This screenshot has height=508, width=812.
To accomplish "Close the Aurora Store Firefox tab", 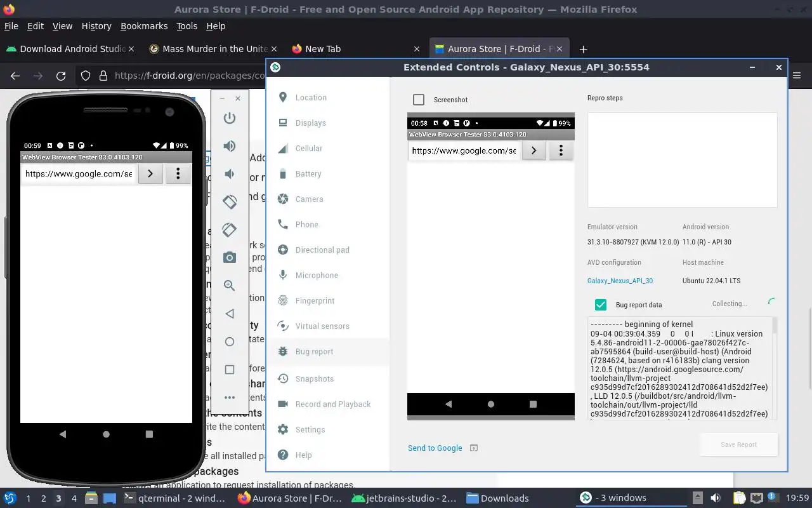I will click(x=560, y=49).
